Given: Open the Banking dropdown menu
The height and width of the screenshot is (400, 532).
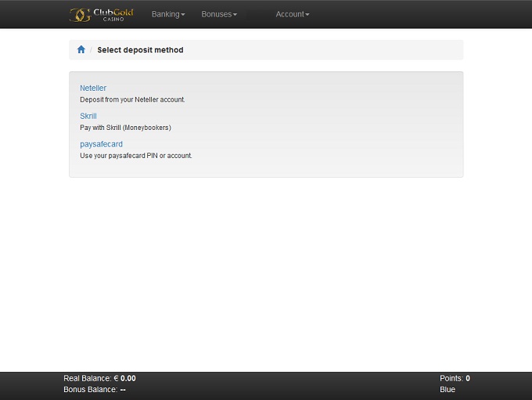Looking at the screenshot, I should click(x=168, y=14).
